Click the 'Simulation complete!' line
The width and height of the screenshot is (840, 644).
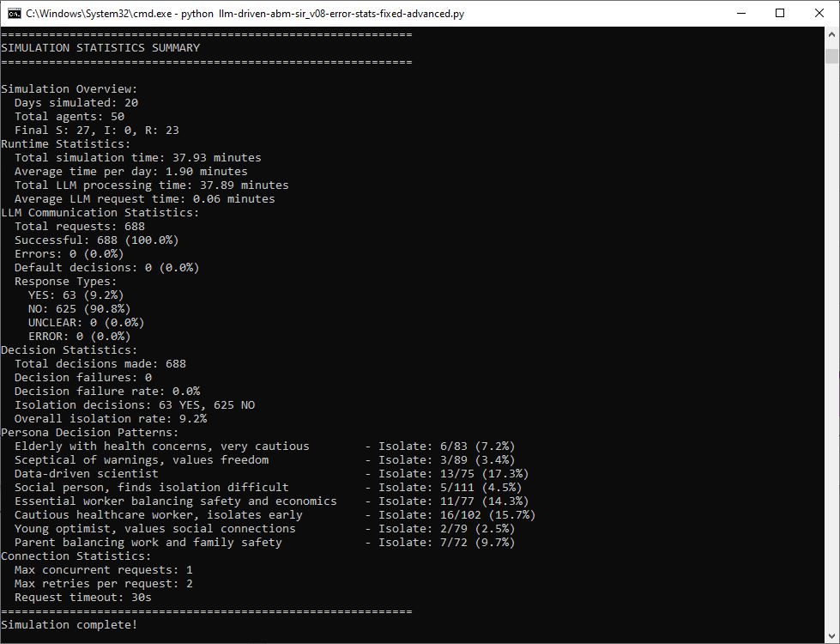69,625
